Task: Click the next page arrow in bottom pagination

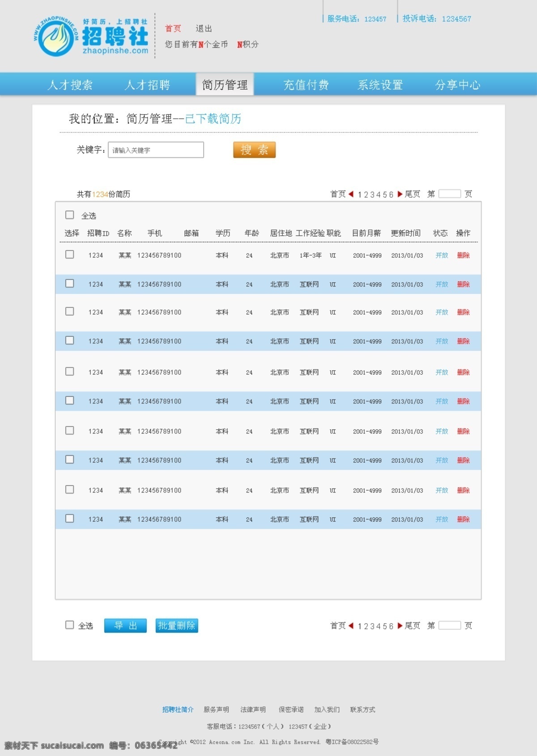Action: pyautogui.click(x=400, y=626)
